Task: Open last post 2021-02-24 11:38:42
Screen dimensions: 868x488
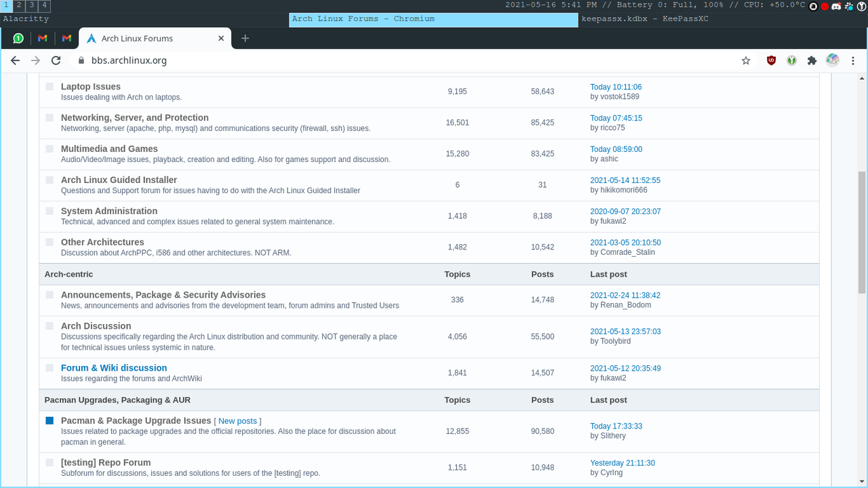Action: pyautogui.click(x=625, y=296)
